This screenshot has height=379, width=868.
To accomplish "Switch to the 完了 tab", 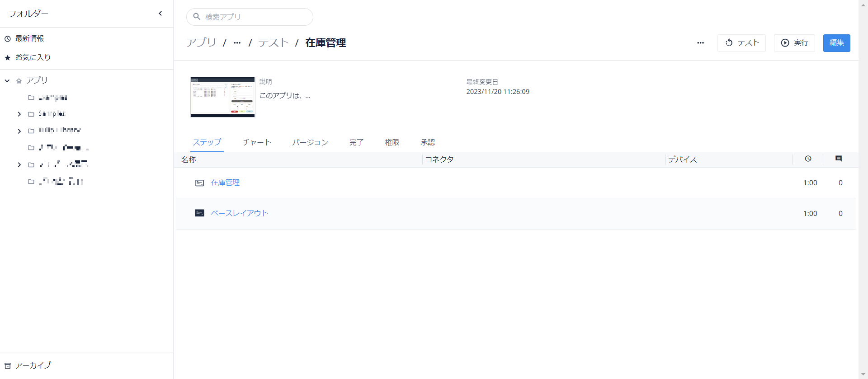I will pyautogui.click(x=356, y=142).
